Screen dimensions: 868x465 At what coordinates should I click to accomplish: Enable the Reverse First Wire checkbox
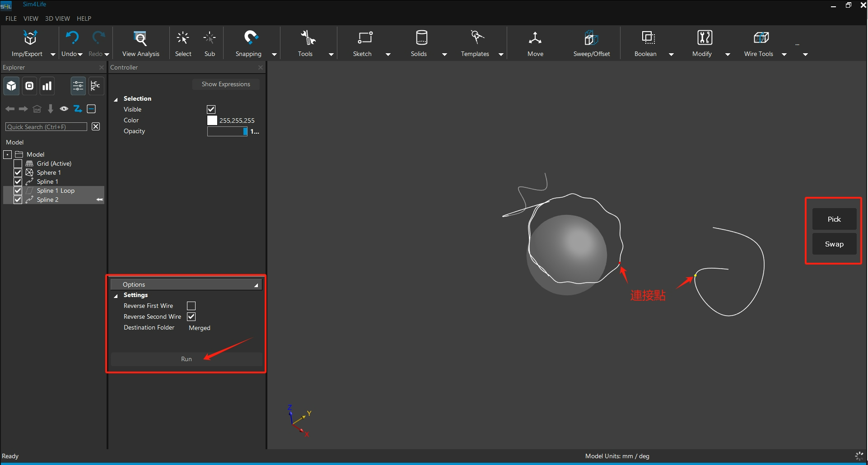click(x=191, y=306)
